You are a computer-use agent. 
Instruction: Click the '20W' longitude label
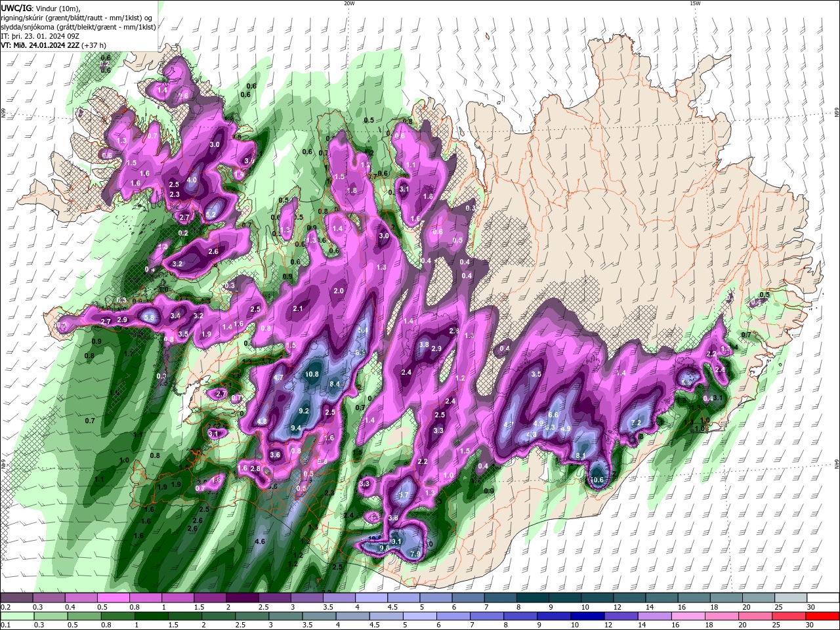[x=349, y=3]
